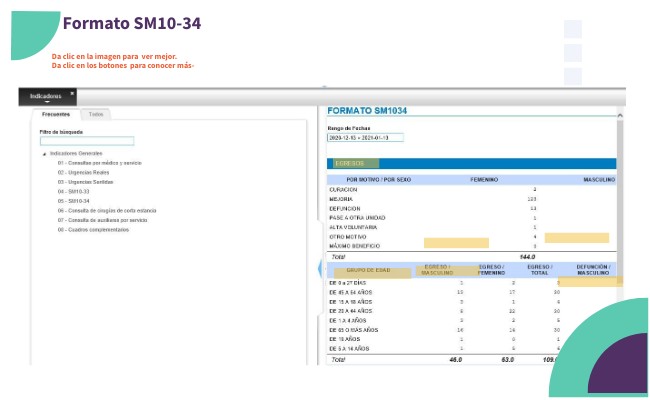Select 08 - Cuadros complementarios
650x400 pixels.
click(93, 230)
